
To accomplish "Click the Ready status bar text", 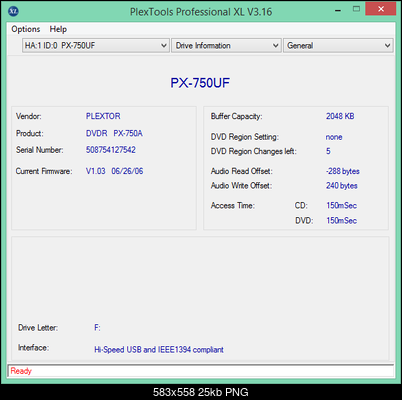I will (21, 371).
